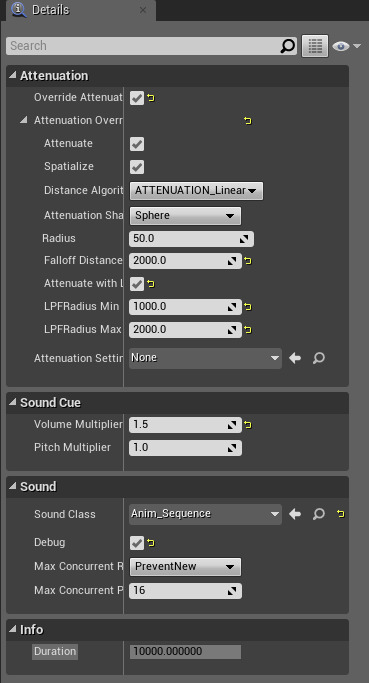Open the Distance Algorithm dropdown
This screenshot has height=683, width=369.
[x=196, y=191]
